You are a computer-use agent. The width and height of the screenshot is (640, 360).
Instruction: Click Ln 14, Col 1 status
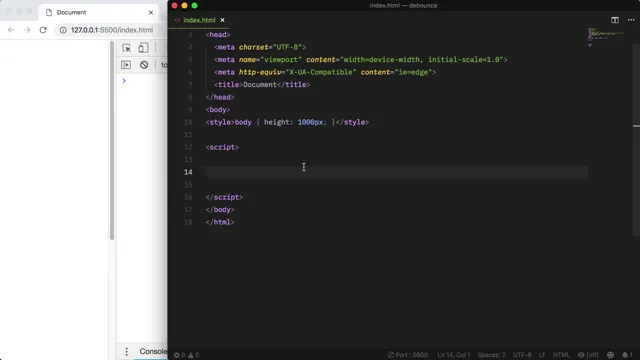pos(453,355)
